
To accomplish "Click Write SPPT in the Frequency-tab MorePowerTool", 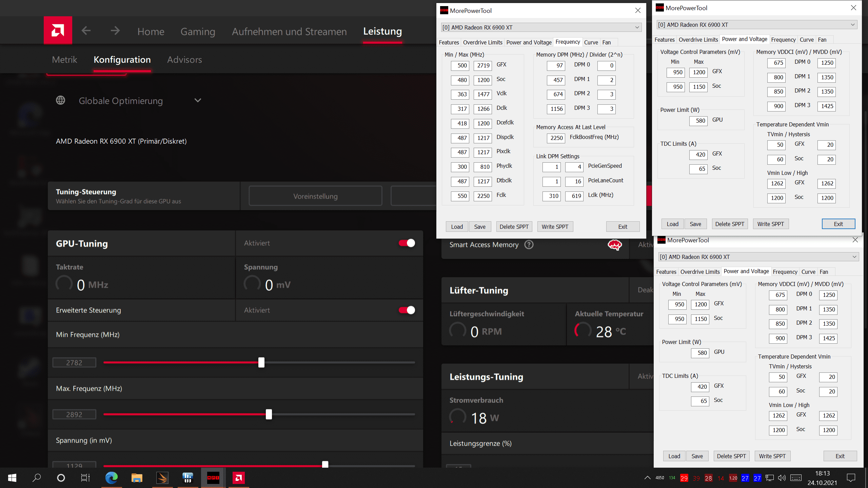I will click(555, 227).
